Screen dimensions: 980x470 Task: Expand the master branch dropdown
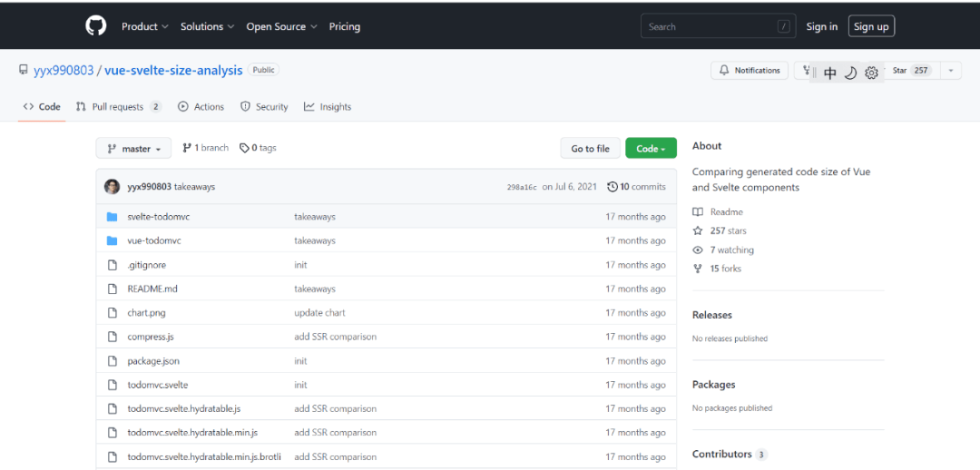(133, 149)
